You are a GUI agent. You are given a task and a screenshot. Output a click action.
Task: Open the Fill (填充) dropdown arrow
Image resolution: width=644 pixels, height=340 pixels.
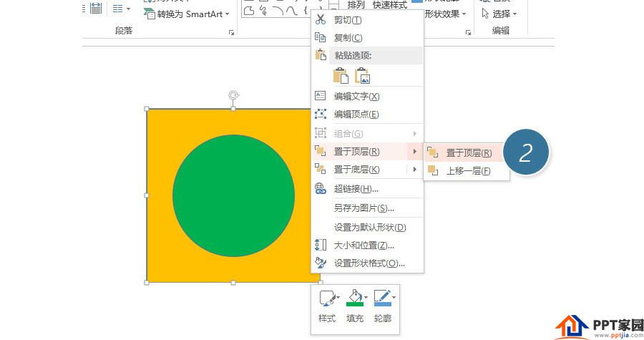pos(366,297)
